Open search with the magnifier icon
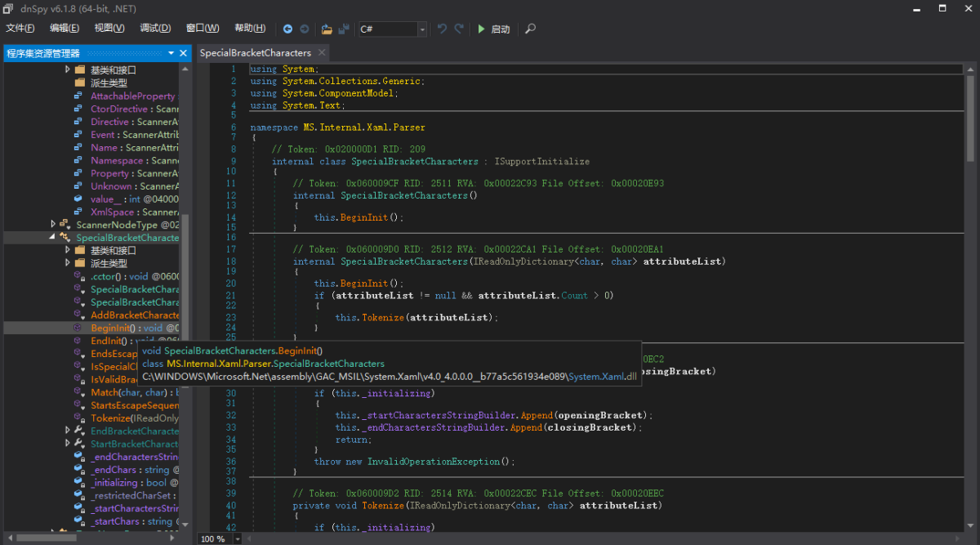This screenshot has height=545, width=980. click(x=530, y=29)
